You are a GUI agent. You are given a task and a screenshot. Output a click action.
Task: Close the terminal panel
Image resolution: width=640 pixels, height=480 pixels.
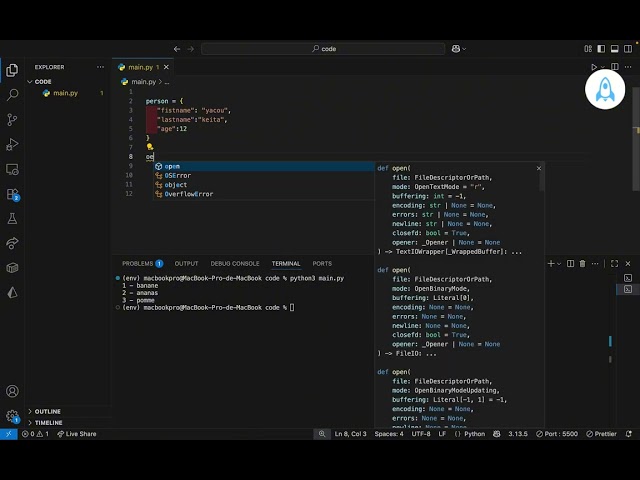(628, 264)
